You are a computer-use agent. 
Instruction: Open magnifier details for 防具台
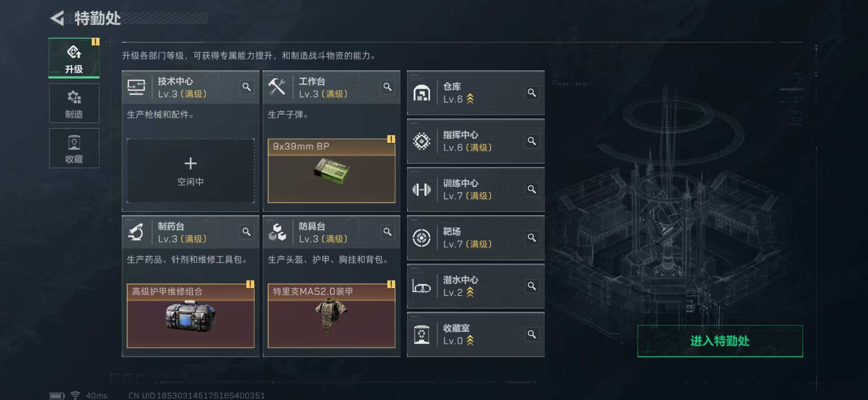click(388, 232)
